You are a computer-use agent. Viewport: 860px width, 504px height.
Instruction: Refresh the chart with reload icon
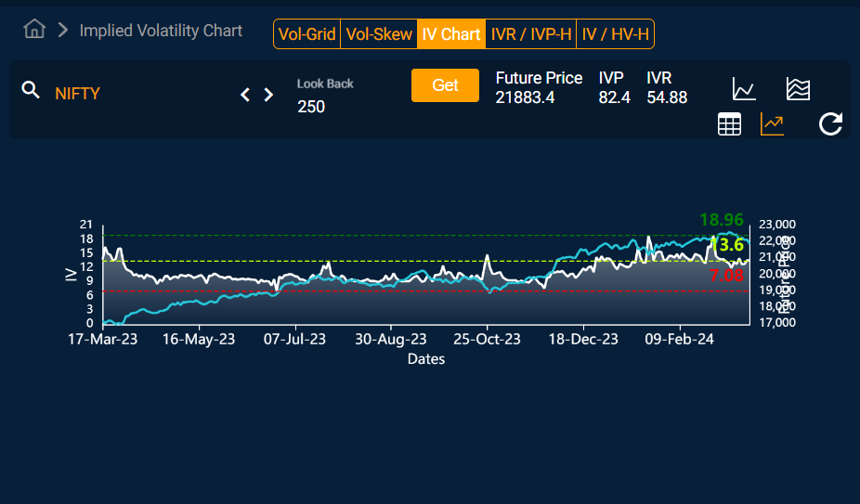point(830,123)
